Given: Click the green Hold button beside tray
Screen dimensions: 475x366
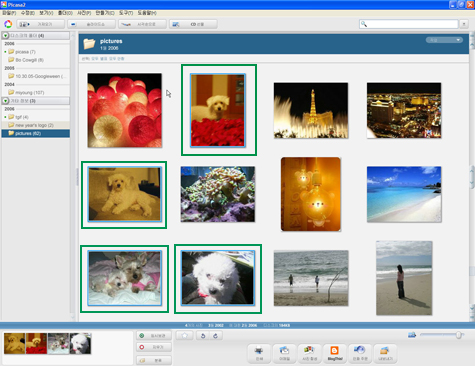Looking at the screenshot, I should (x=154, y=336).
